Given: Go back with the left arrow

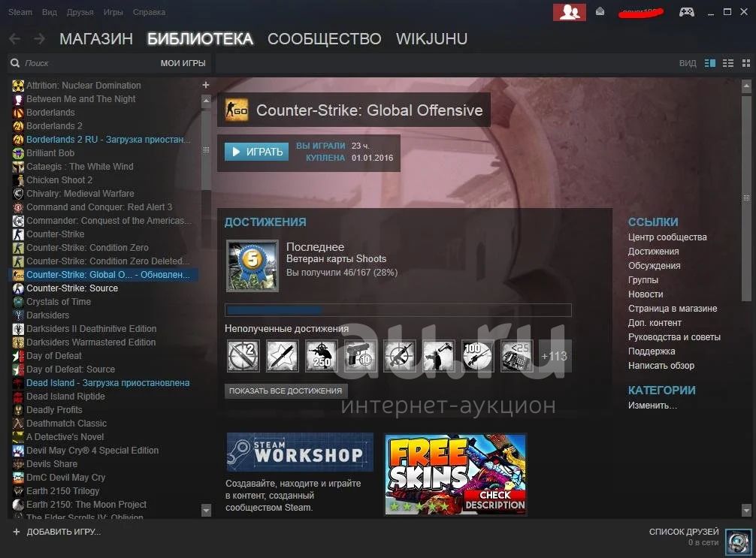Looking at the screenshot, I should [15, 38].
